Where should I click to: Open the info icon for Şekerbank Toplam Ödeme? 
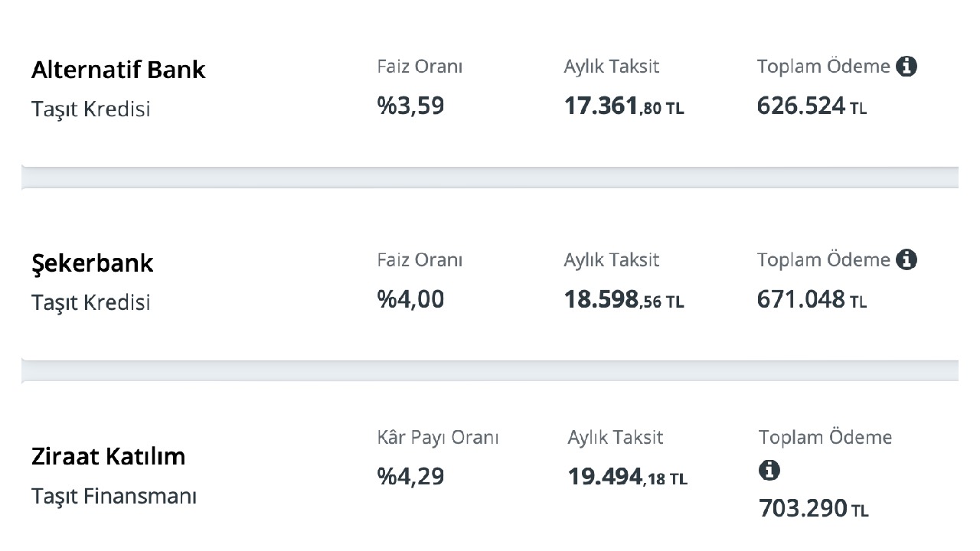(906, 260)
